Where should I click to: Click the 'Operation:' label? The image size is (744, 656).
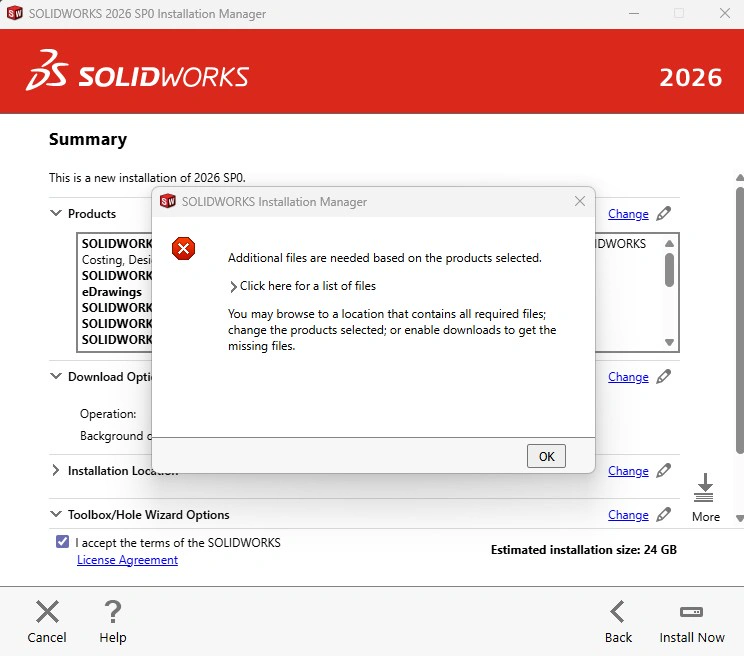pyautogui.click(x=108, y=414)
